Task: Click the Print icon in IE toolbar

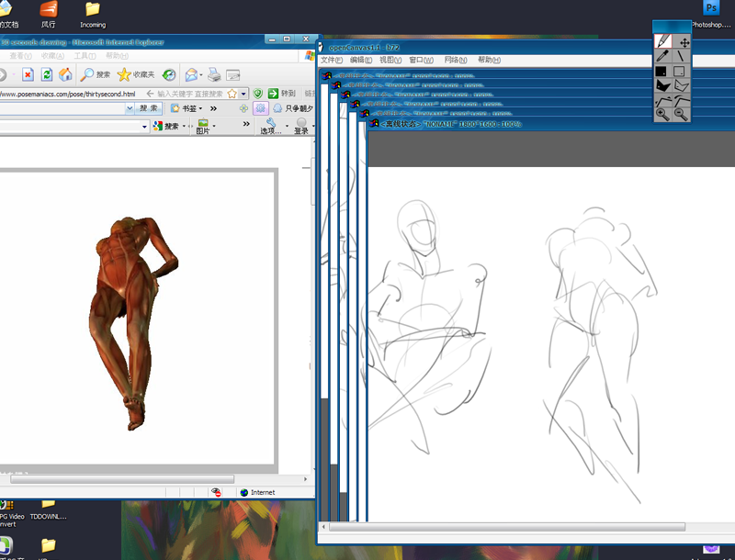Action: (214, 74)
